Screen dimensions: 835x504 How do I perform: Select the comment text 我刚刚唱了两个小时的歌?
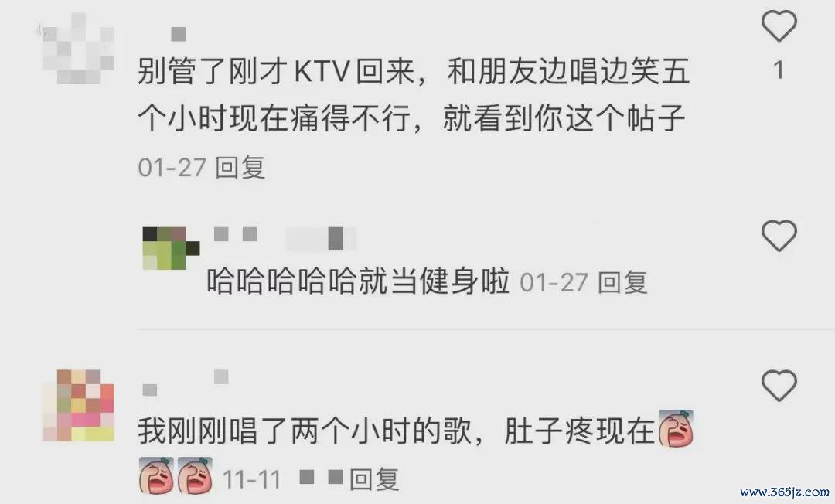point(305,431)
